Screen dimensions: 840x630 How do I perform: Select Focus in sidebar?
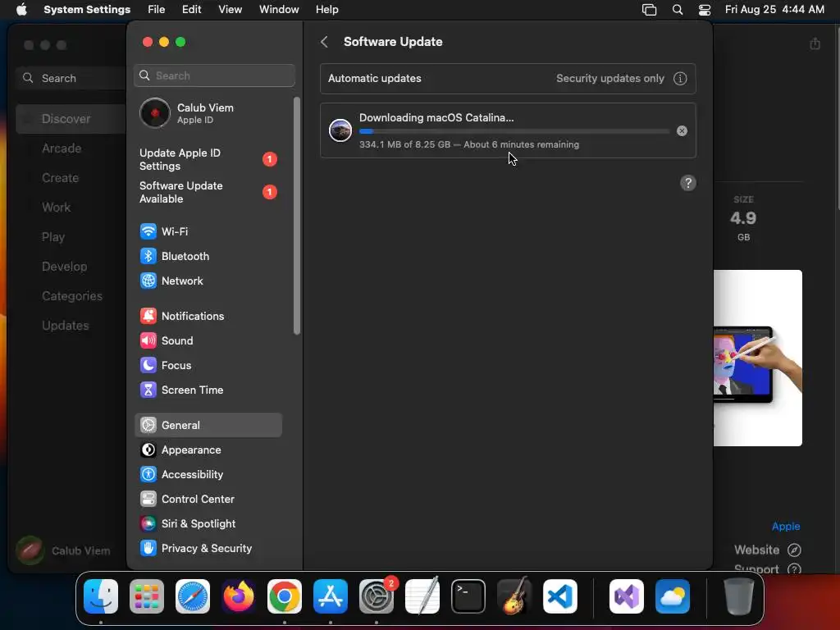pyautogui.click(x=208, y=365)
